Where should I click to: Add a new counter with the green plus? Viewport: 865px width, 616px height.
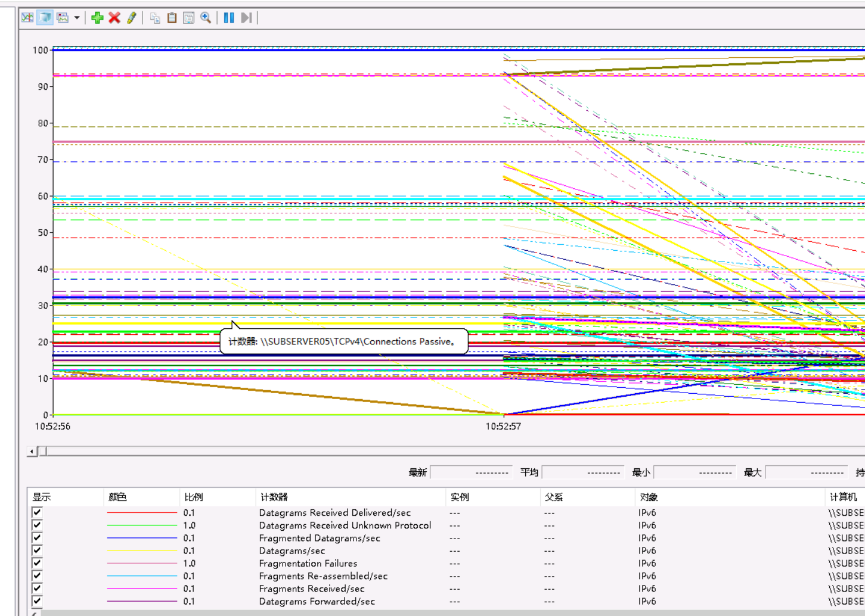(97, 17)
